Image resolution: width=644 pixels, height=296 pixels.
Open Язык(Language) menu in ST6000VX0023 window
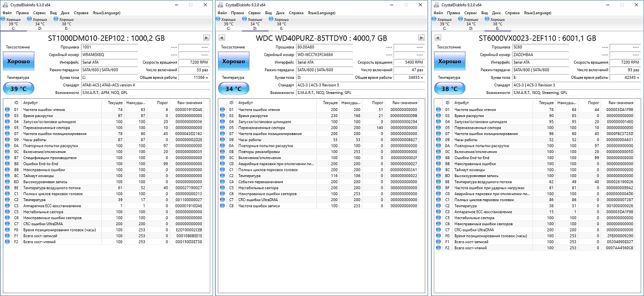(x=538, y=13)
